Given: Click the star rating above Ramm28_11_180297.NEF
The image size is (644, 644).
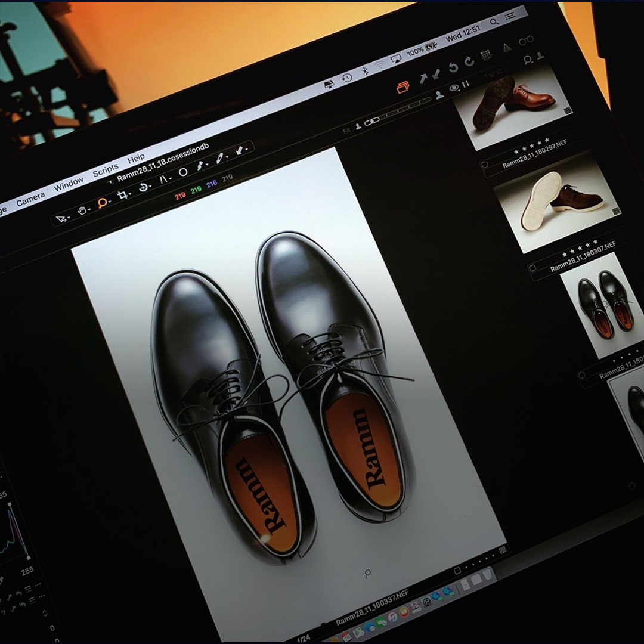Looking at the screenshot, I should tap(532, 146).
